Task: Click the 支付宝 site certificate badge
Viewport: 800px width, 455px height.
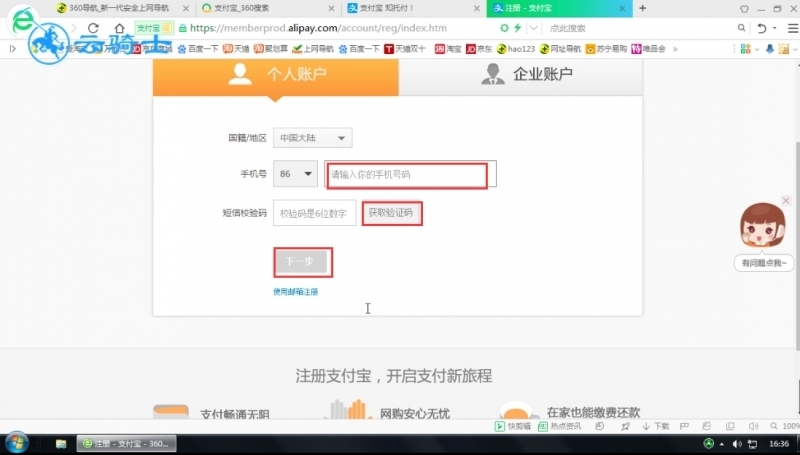Action: [x=154, y=28]
